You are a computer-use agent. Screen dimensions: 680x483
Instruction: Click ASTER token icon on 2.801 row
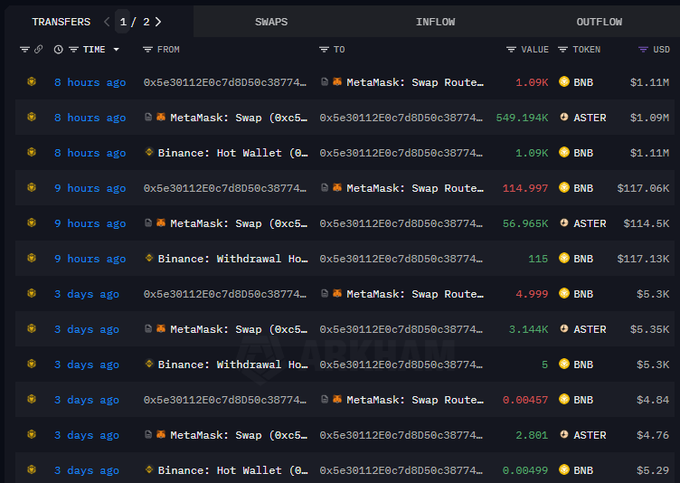point(564,434)
